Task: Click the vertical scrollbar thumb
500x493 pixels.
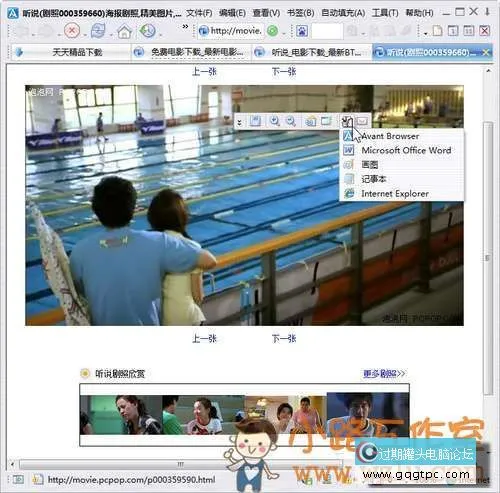Action: 488,258
